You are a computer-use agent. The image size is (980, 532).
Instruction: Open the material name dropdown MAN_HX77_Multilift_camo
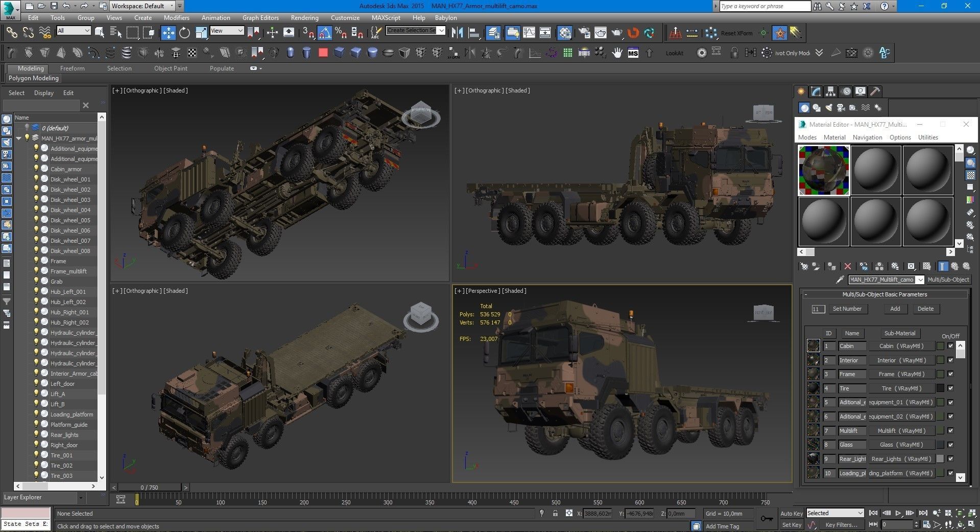pyautogui.click(x=920, y=280)
